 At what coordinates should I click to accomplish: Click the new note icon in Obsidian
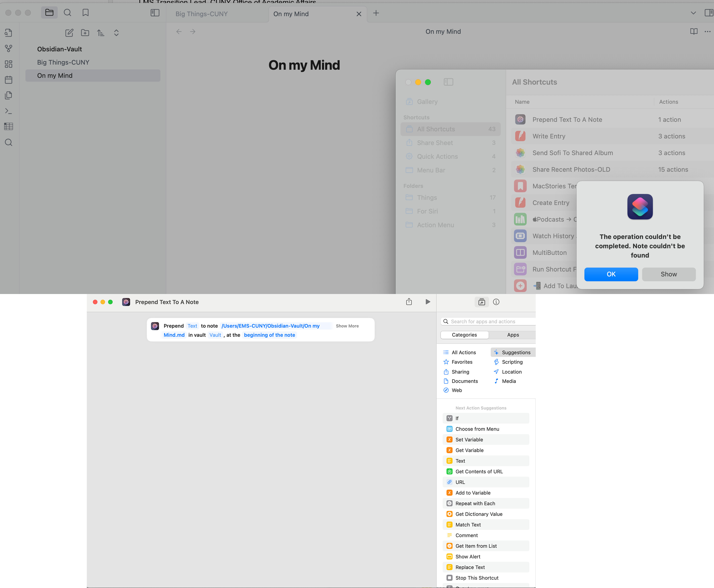click(69, 33)
